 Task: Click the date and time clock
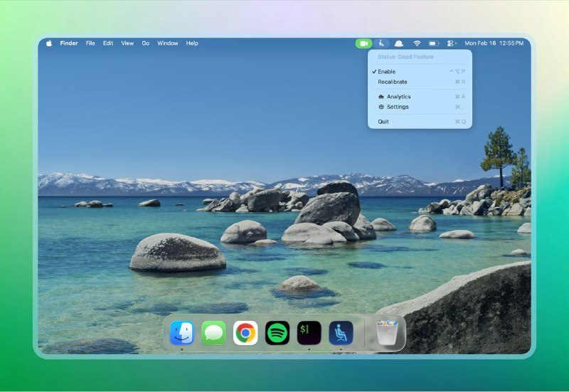tap(494, 43)
